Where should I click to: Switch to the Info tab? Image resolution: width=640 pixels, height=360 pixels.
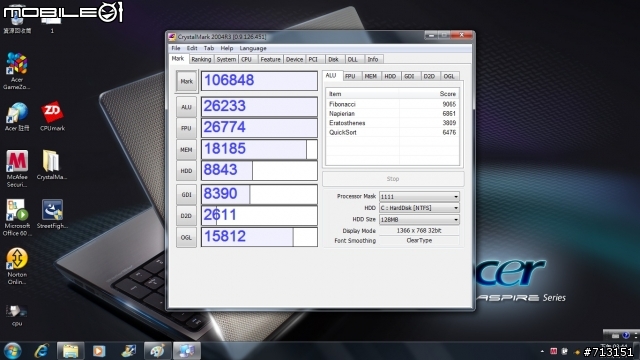coord(373,60)
